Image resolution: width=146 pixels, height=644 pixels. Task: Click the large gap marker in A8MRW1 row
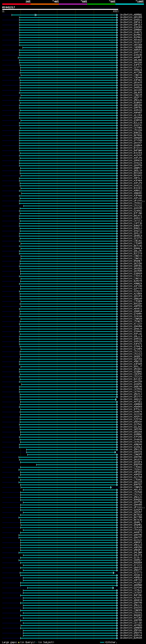(36, 15)
